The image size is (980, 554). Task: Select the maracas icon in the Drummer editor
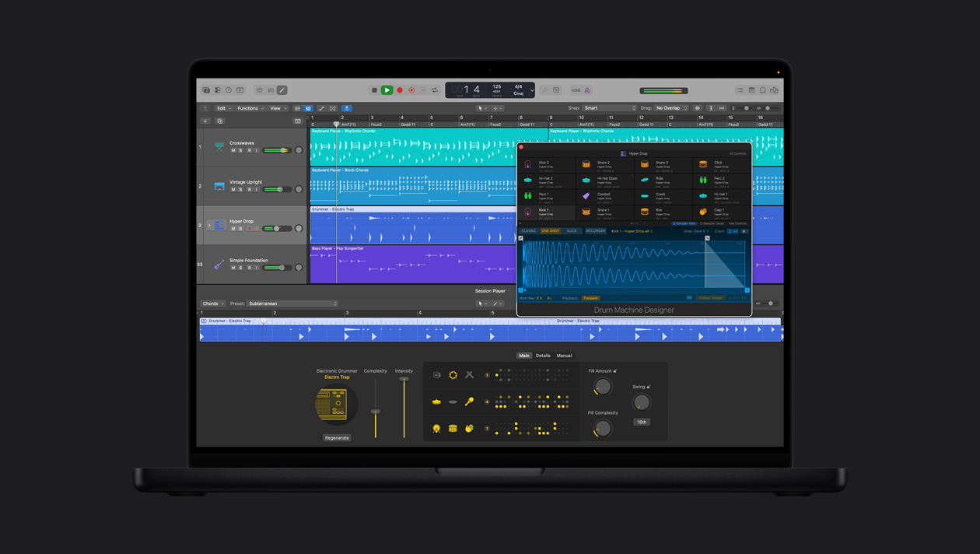pos(469,401)
